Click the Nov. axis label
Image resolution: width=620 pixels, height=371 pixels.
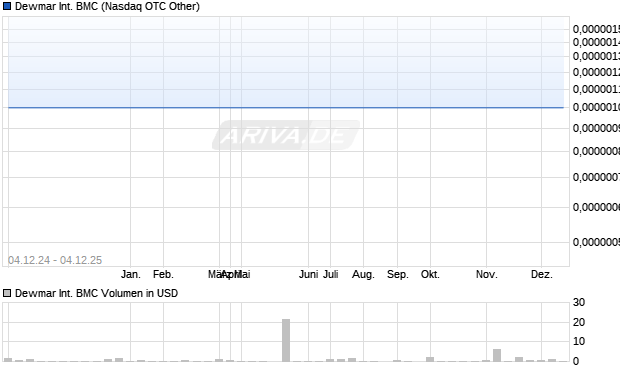[x=486, y=274]
